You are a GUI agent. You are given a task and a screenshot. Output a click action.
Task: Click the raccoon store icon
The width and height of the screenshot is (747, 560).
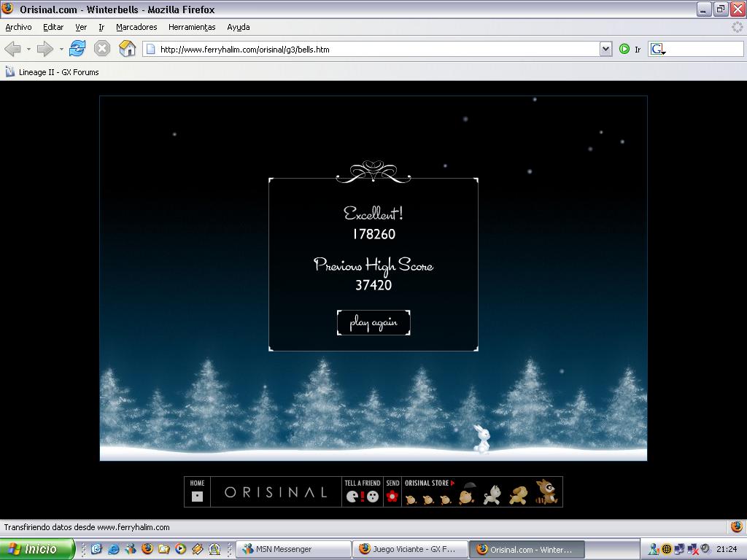click(546, 492)
